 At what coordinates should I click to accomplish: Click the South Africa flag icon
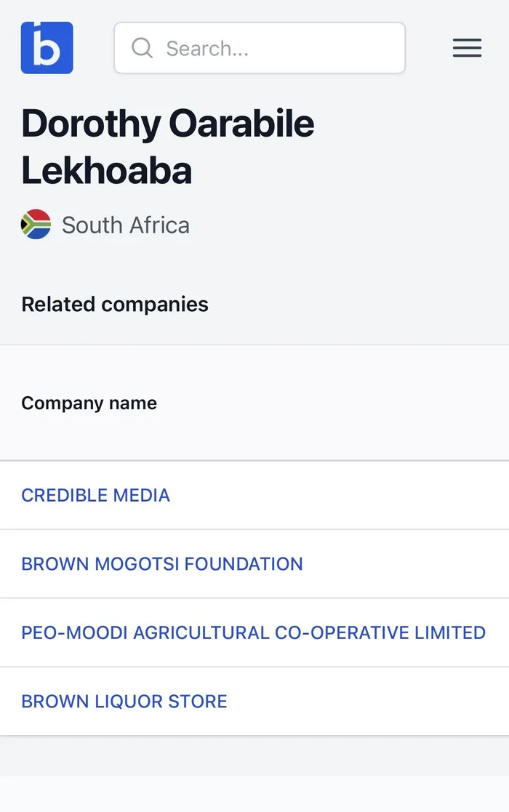(x=36, y=225)
